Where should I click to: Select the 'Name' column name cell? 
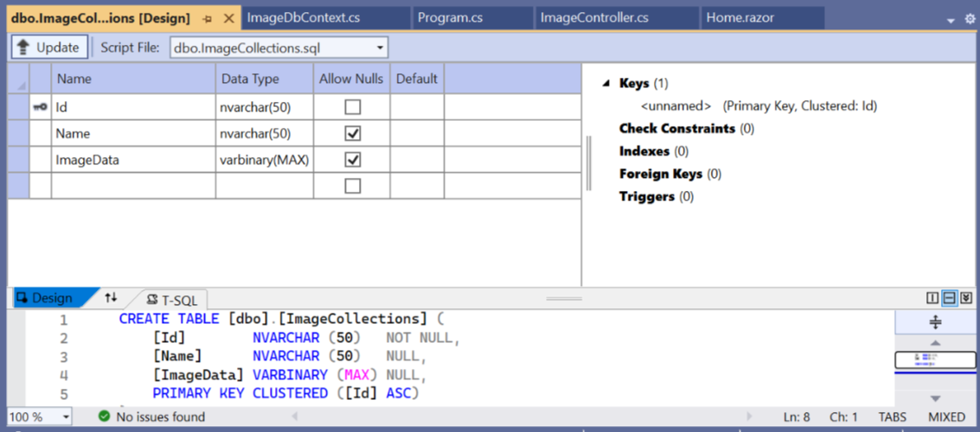click(x=134, y=134)
